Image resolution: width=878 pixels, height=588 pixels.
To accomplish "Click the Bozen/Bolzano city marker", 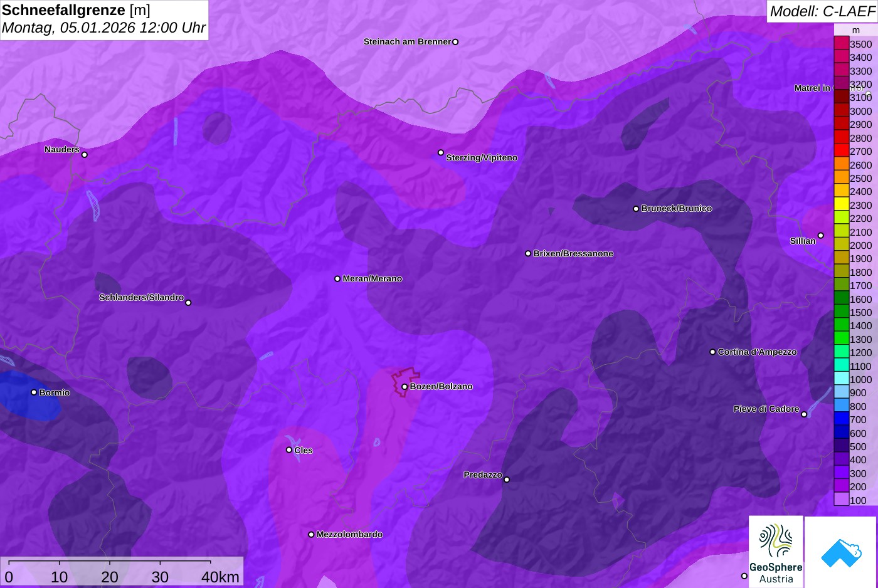I will pyautogui.click(x=405, y=387).
